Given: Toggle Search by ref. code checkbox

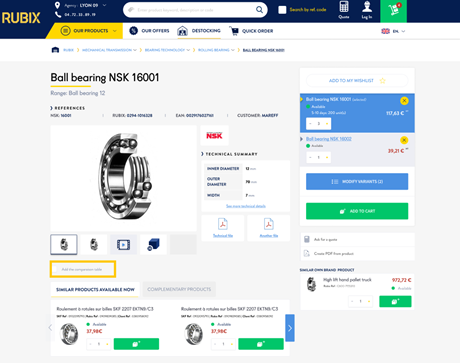Looking at the screenshot, I should coord(282,10).
